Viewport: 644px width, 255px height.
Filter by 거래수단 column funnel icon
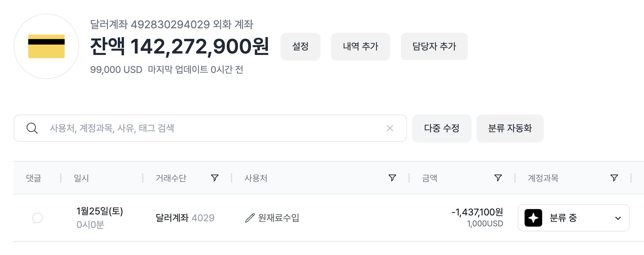coord(215,178)
